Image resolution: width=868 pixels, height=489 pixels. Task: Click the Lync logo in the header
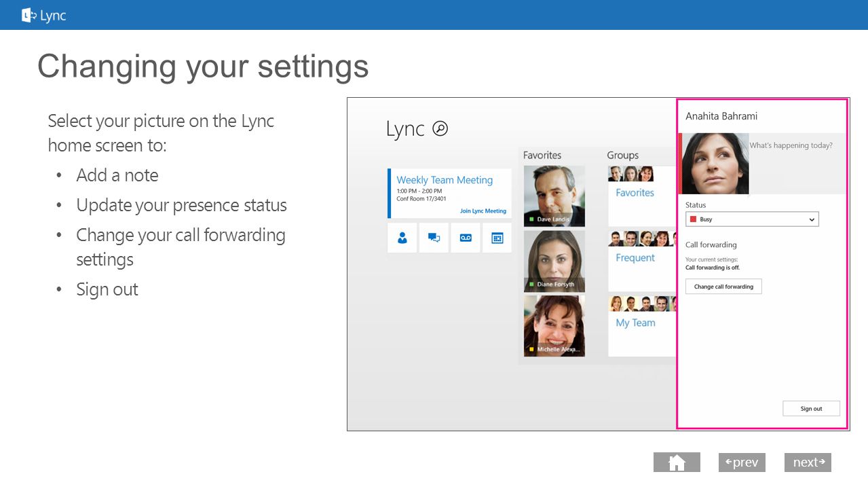(x=44, y=15)
